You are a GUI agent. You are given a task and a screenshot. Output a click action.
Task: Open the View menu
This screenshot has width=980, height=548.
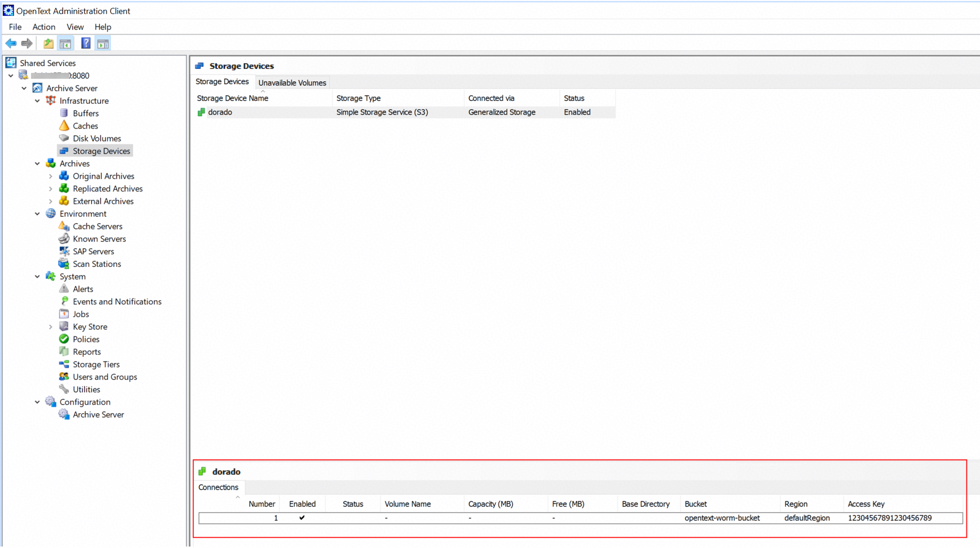point(75,27)
